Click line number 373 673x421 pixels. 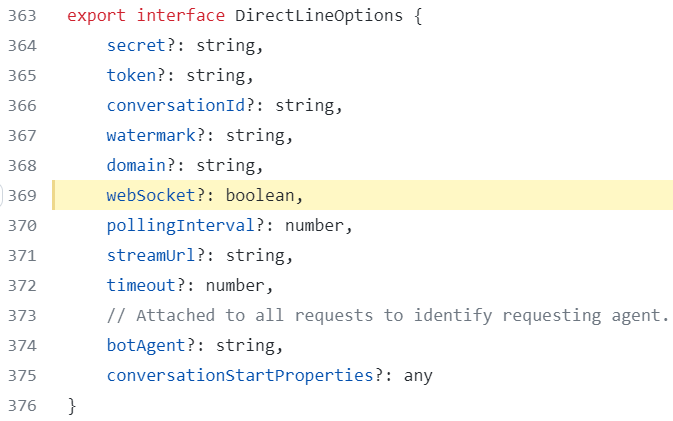pyautogui.click(x=22, y=315)
